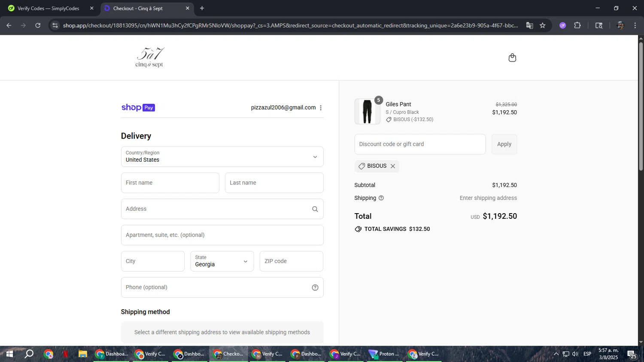The height and width of the screenshot is (362, 644).
Task: Click the Enter shipping address text
Action: [x=488, y=198]
